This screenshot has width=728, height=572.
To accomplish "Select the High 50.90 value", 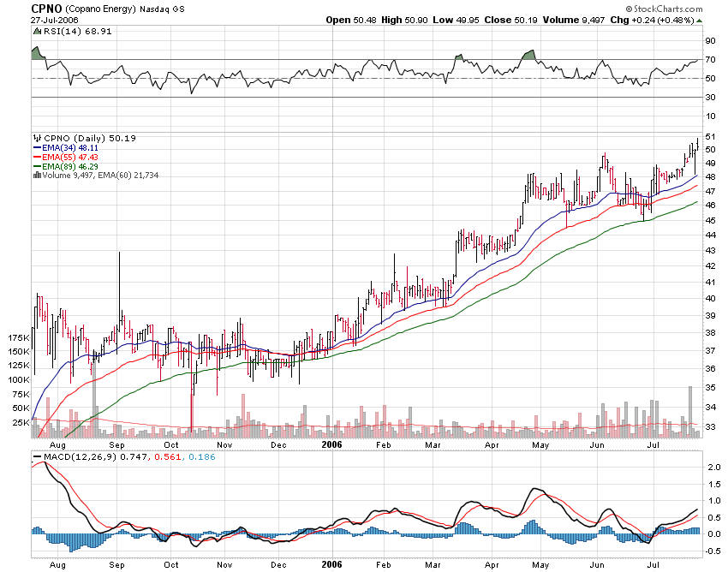I will tap(404, 20).
